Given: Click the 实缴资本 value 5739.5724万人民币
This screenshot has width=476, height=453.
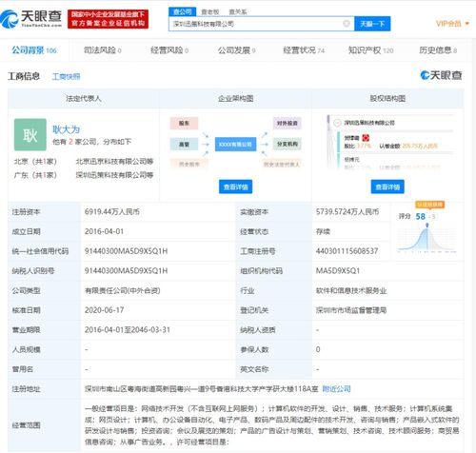Looking at the screenshot, I should [347, 211].
